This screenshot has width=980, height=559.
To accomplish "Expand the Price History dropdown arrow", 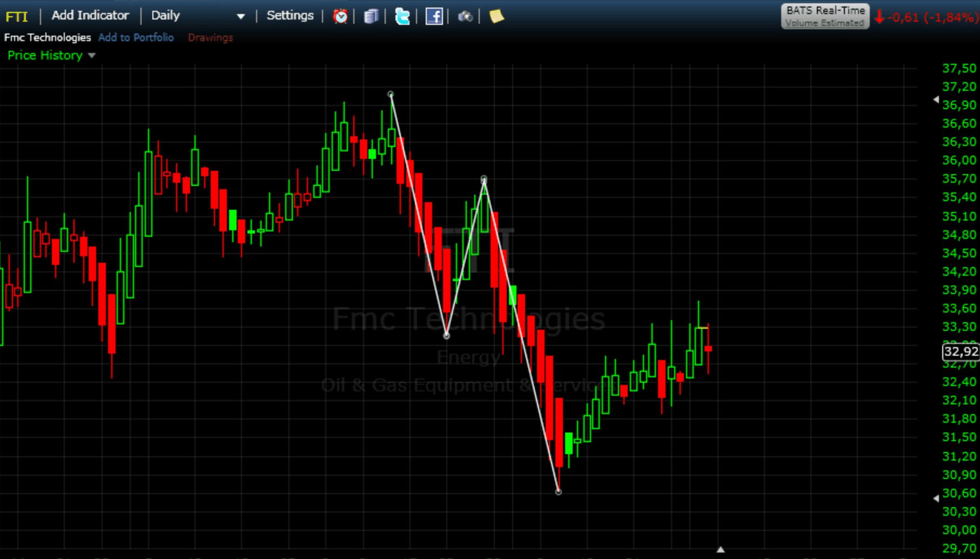I will click(x=92, y=56).
